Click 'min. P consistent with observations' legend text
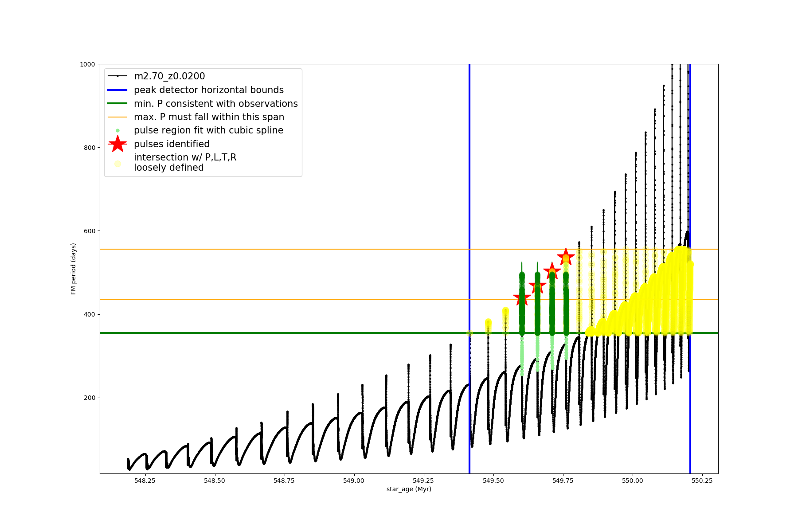Viewport: 798px width, 532px height. click(x=216, y=104)
